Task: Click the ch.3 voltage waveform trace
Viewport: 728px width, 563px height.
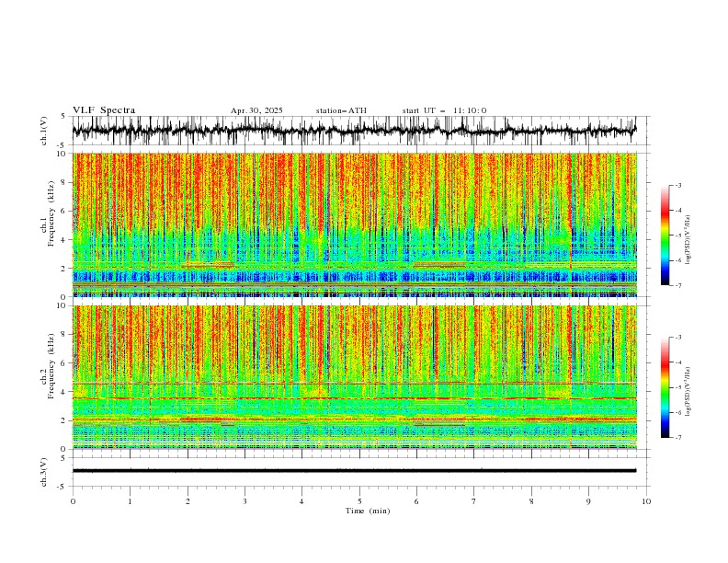Action: [x=354, y=471]
